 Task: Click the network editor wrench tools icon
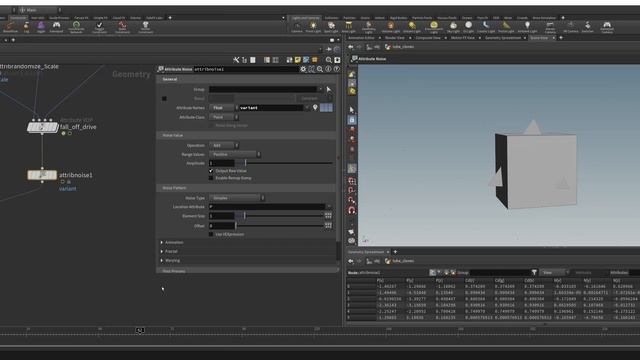click(x=236, y=60)
